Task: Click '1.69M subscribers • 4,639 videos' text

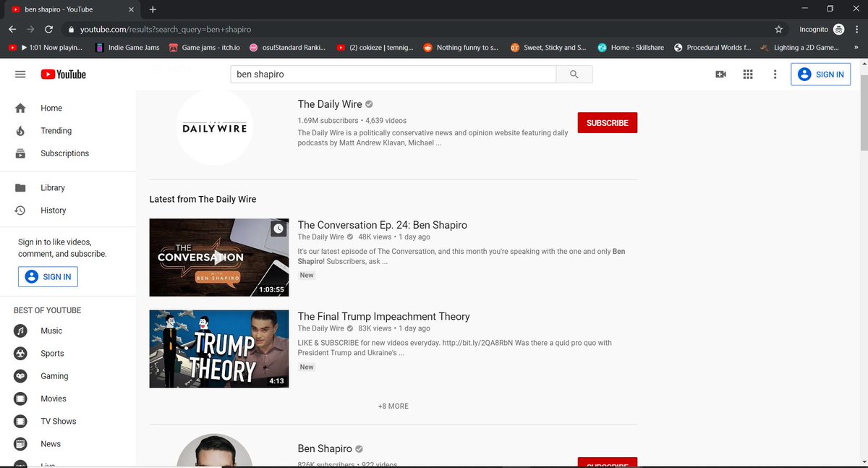Action: click(352, 121)
